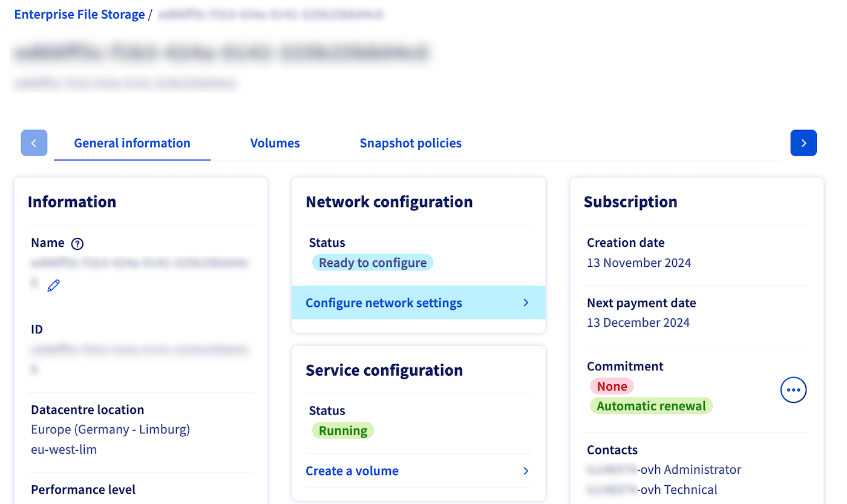
Task: Switch to the Volumes tab
Action: pyautogui.click(x=275, y=143)
